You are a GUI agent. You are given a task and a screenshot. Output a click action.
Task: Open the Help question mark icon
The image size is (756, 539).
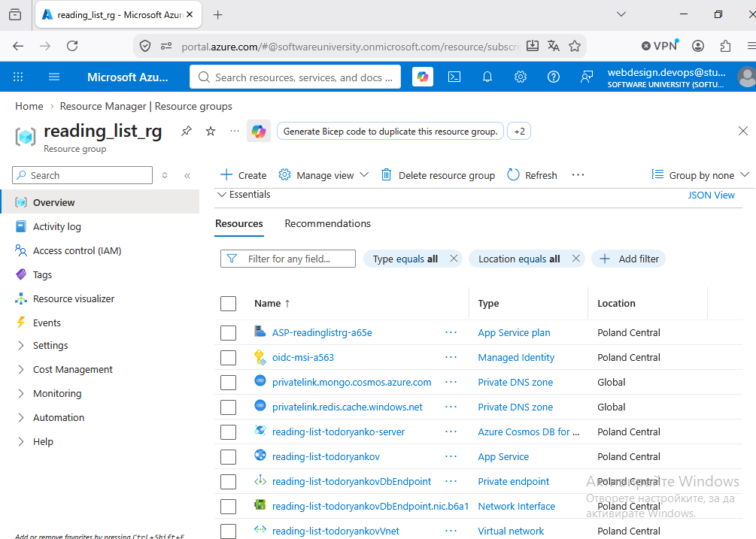click(554, 77)
